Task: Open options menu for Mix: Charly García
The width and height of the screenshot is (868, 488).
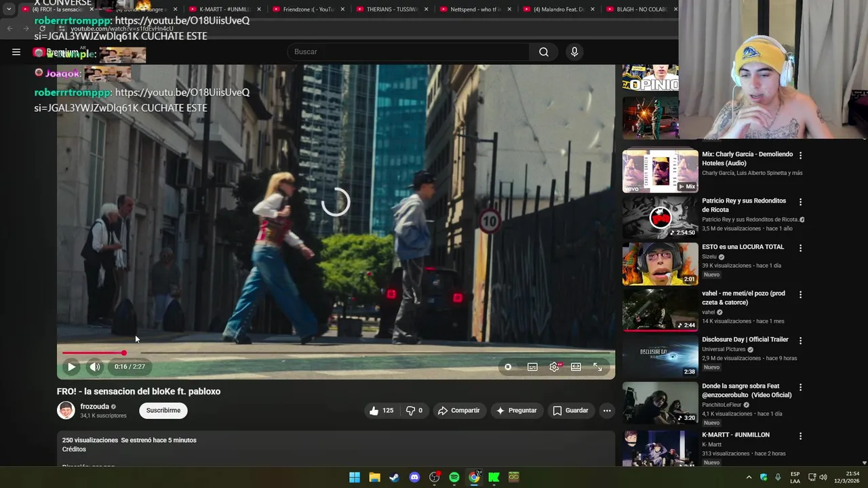Action: pos(800,155)
